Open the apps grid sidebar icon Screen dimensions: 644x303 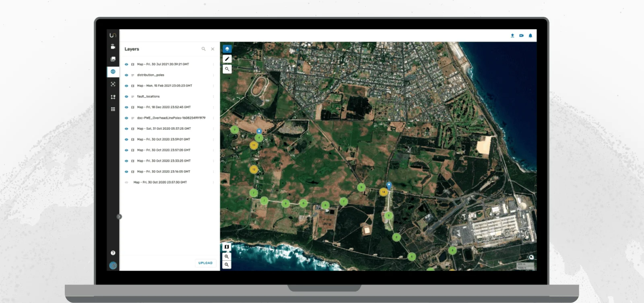[113, 109]
